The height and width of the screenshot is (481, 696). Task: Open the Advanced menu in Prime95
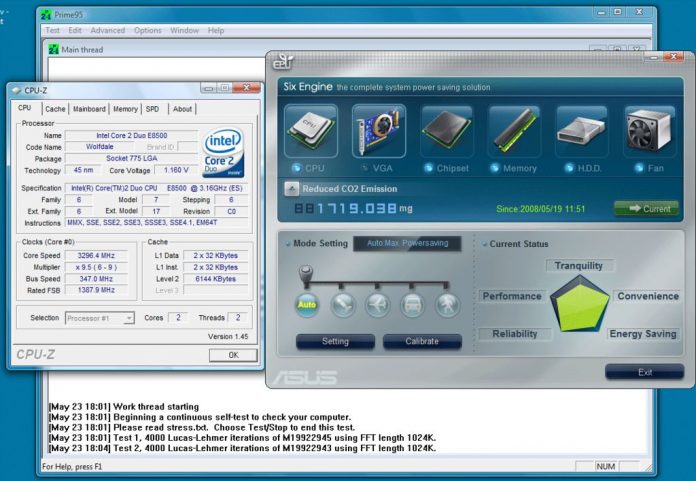108,30
